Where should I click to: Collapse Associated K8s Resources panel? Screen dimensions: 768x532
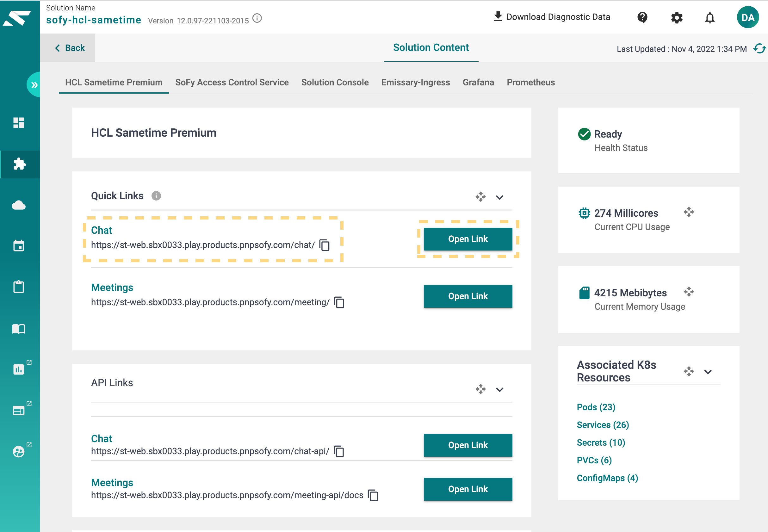pyautogui.click(x=708, y=372)
